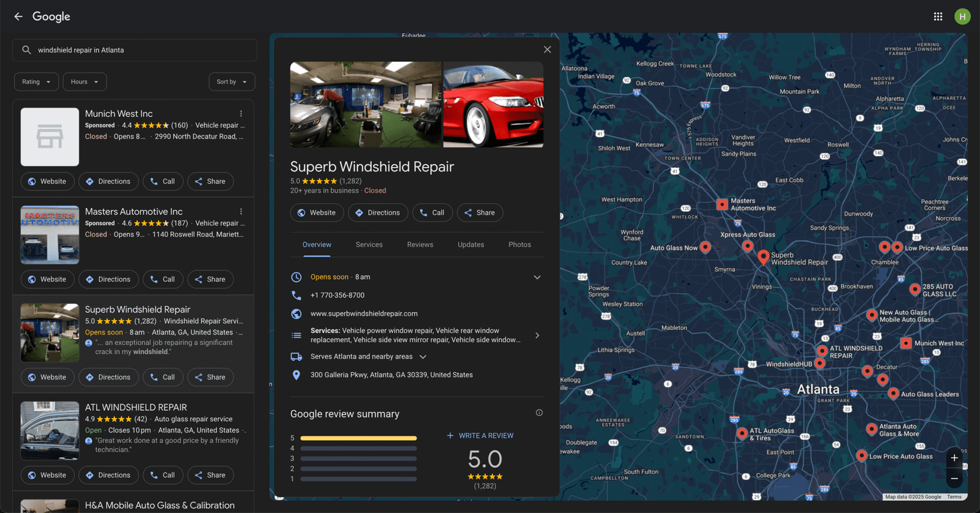
Task: Click New Auto Glass Mobile Auto Glass pin
Action: pos(872,315)
